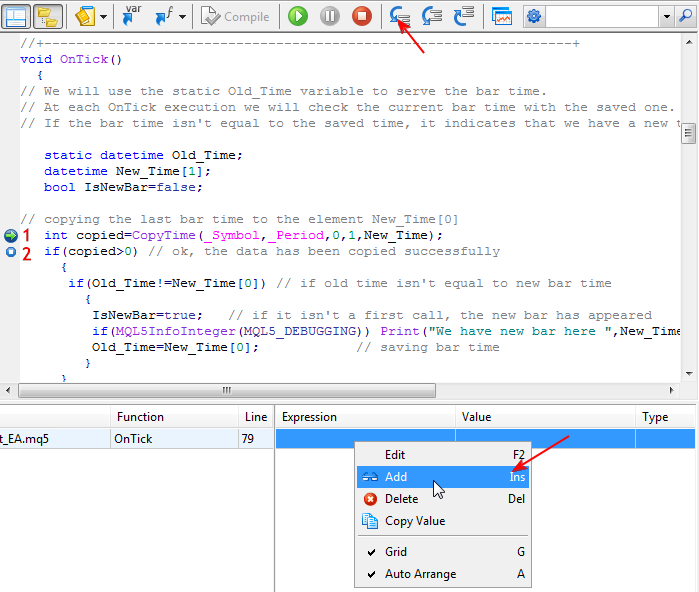Click the datetime New_Time[1] line
The height and width of the screenshot is (592, 699).
click(127, 171)
